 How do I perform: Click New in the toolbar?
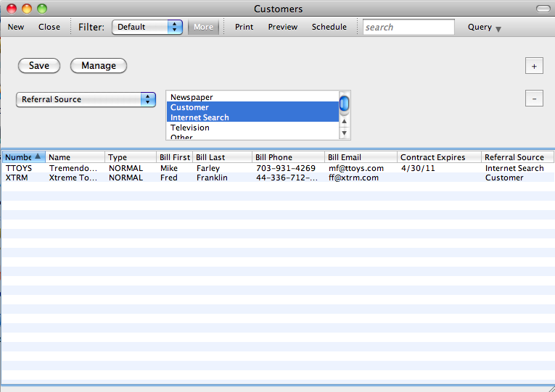(x=16, y=27)
